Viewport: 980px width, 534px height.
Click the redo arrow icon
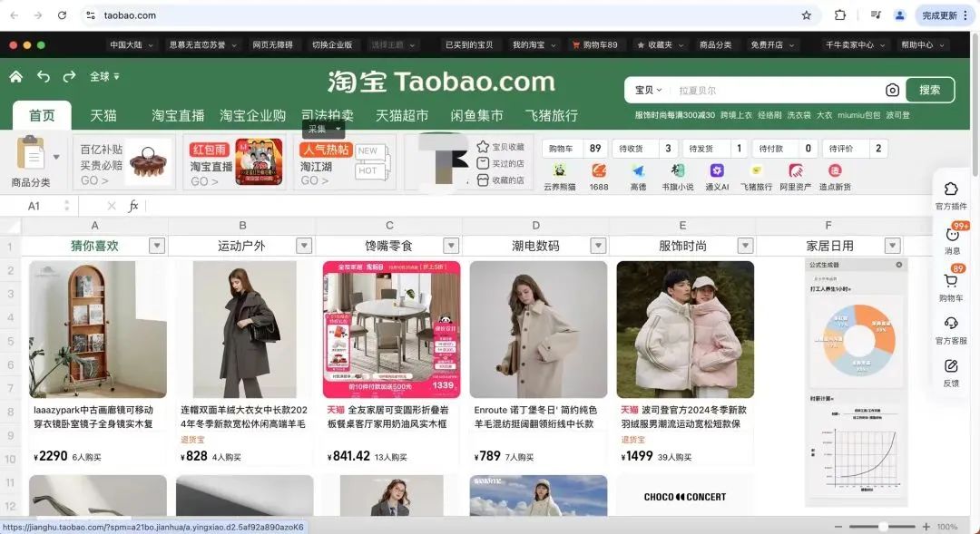(x=69, y=76)
